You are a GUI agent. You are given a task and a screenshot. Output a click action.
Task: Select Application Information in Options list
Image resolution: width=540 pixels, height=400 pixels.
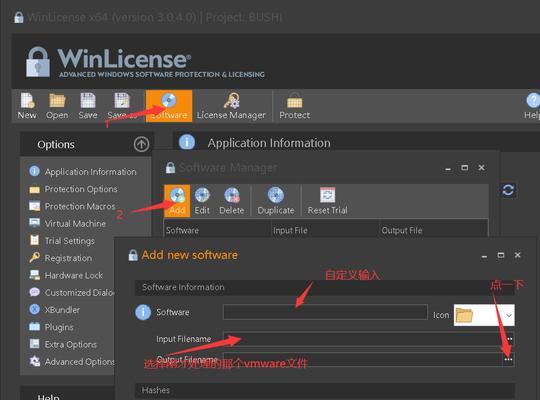(x=83, y=172)
